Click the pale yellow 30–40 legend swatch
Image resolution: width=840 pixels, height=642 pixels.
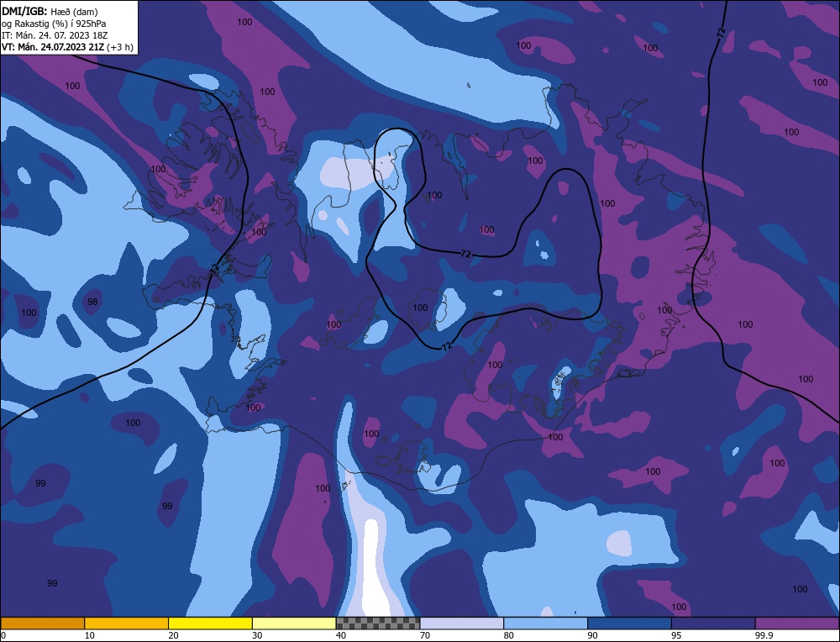tap(294, 623)
